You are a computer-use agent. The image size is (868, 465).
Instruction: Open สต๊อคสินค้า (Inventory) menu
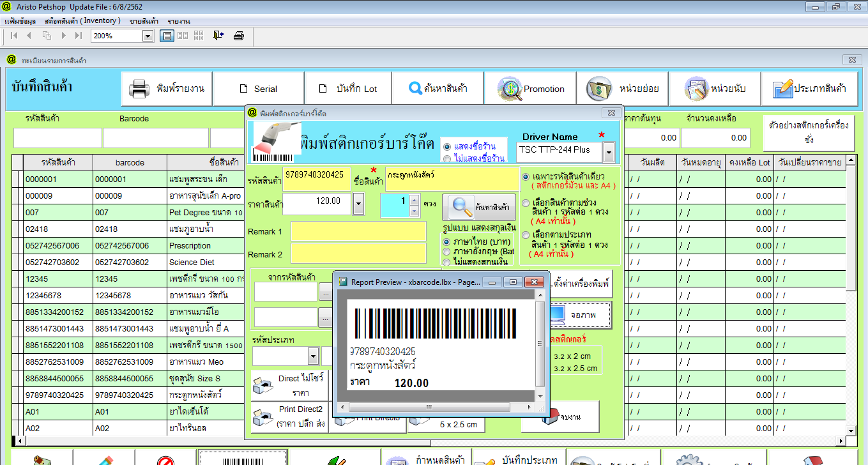pyautogui.click(x=82, y=21)
